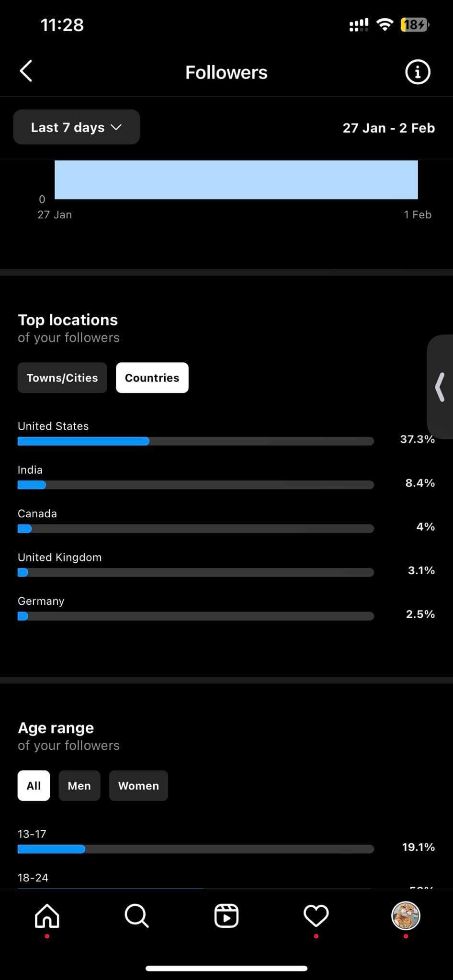Click the United States progress bar
Screen dimensions: 453x980
pos(196,441)
